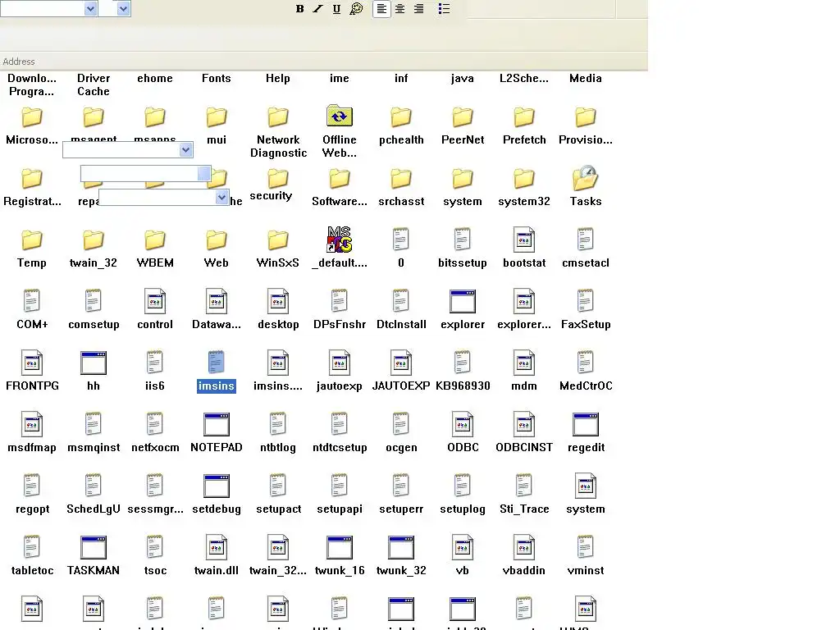The height and width of the screenshot is (630, 840).
Task: Click the blank field overlapping the folder row
Action: (x=146, y=174)
